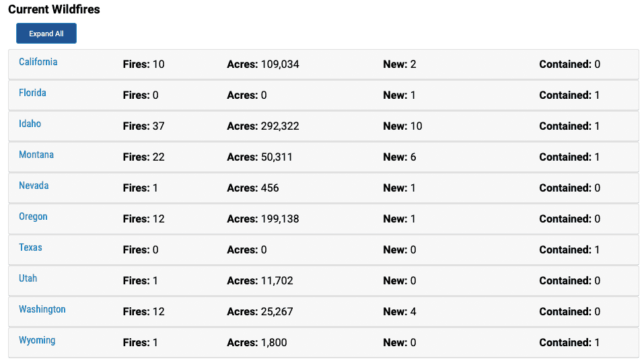Screen dimensions: 644x363
Task: Click the Nevada link
Action: [34, 186]
